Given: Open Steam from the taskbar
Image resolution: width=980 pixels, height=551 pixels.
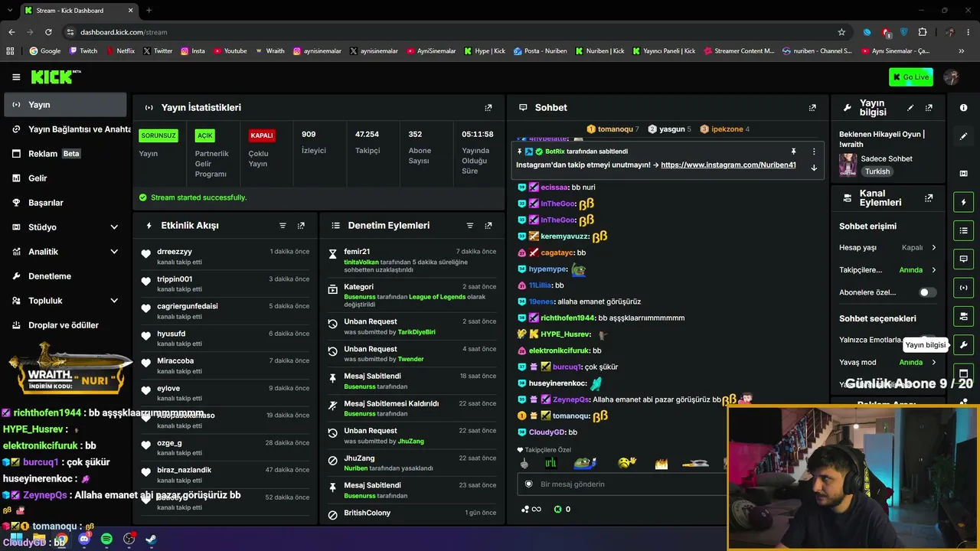Looking at the screenshot, I should tap(151, 540).
